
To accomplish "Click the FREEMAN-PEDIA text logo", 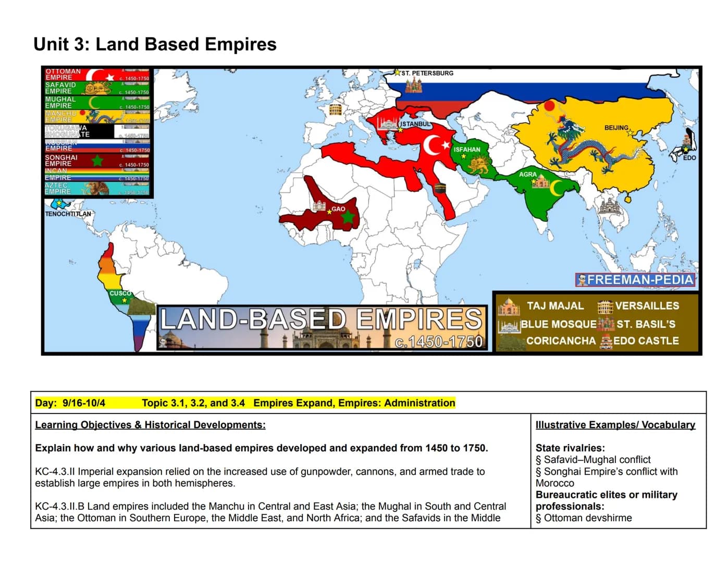I will [x=640, y=280].
